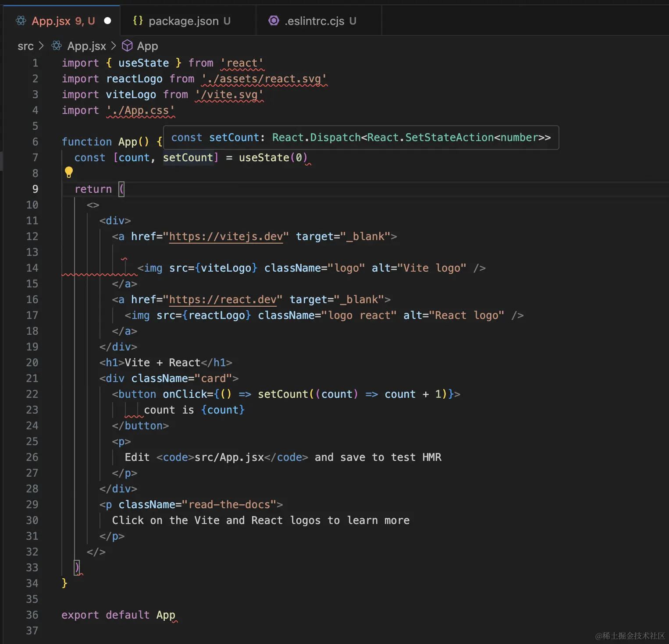Click the './App.css' import string
This screenshot has width=669, height=644.
(141, 110)
